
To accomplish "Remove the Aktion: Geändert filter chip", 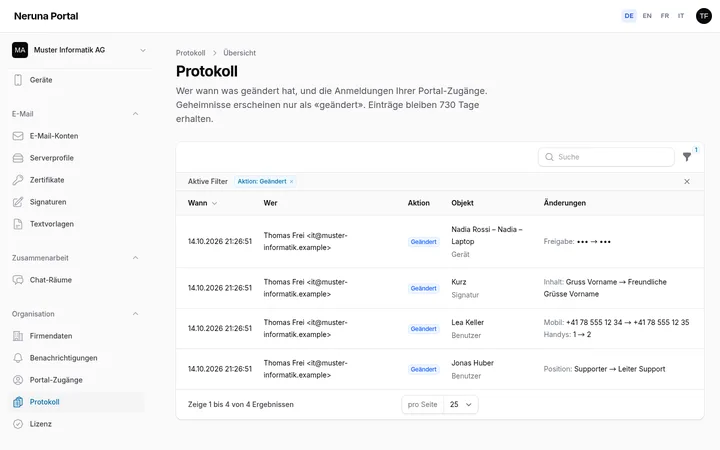I will (x=291, y=181).
